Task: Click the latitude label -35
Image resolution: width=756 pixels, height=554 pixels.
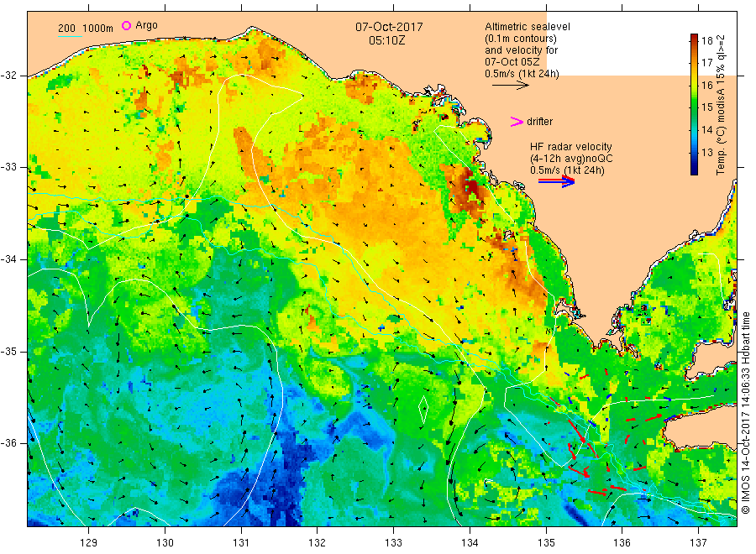Action: point(9,351)
